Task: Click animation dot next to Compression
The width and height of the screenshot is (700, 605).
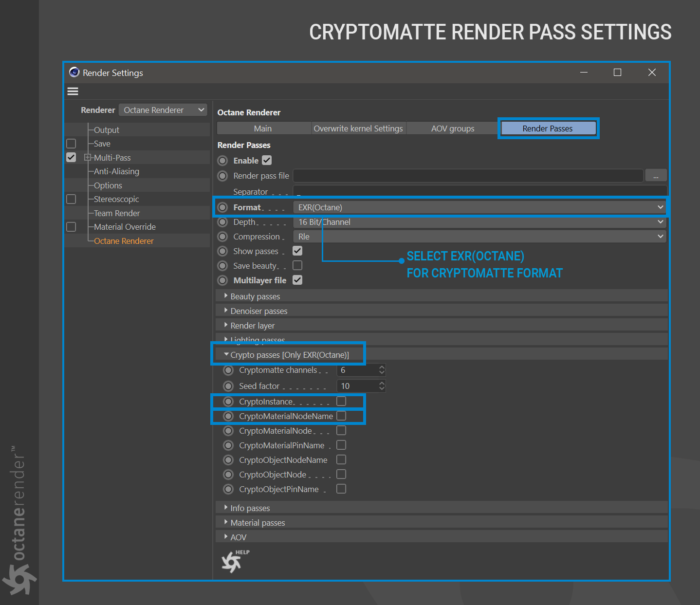Action: click(222, 237)
